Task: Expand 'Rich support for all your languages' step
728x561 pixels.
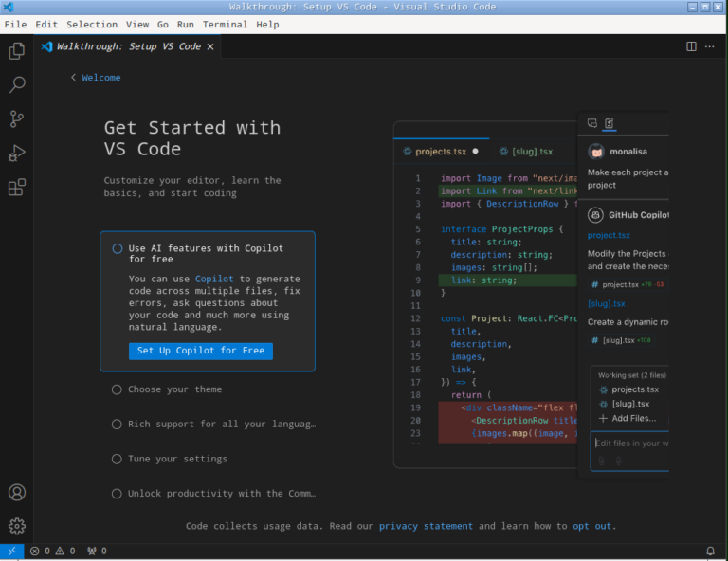Action: [221, 425]
